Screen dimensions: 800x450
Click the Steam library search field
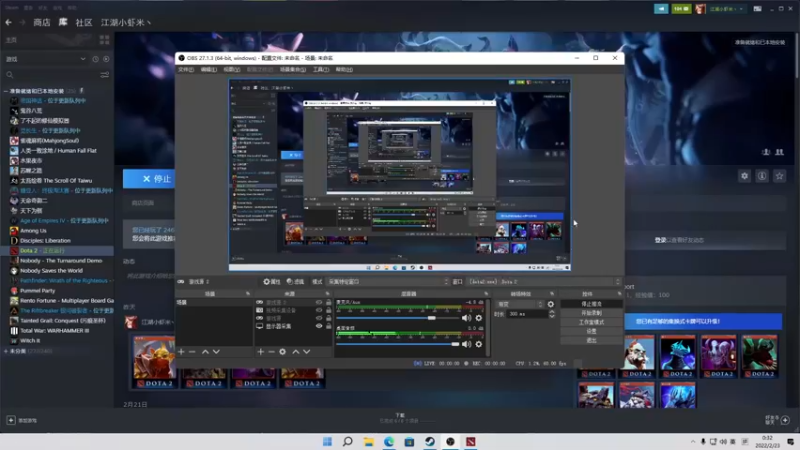click(x=51, y=75)
